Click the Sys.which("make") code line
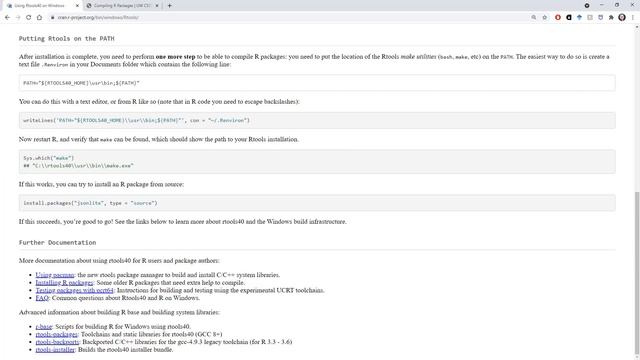This screenshot has width=640, height=360. tap(49, 158)
